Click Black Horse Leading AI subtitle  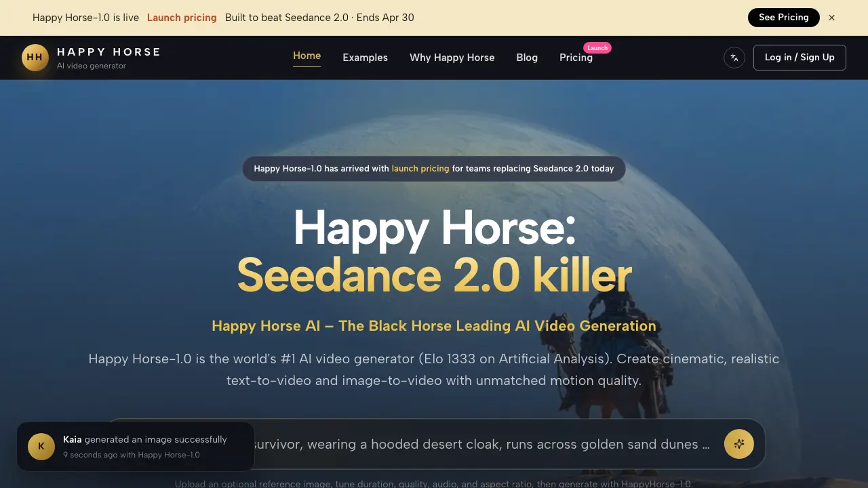coord(434,326)
